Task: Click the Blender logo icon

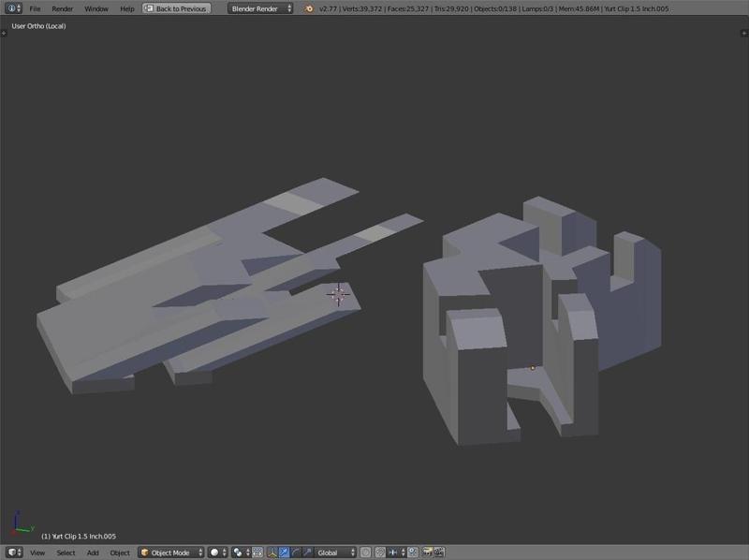Action: click(310, 8)
